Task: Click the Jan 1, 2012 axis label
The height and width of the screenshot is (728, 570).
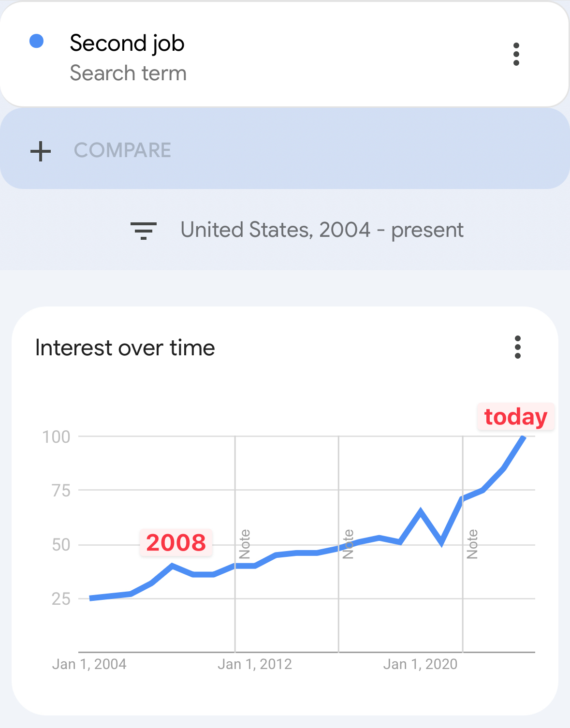Action: pyautogui.click(x=255, y=664)
